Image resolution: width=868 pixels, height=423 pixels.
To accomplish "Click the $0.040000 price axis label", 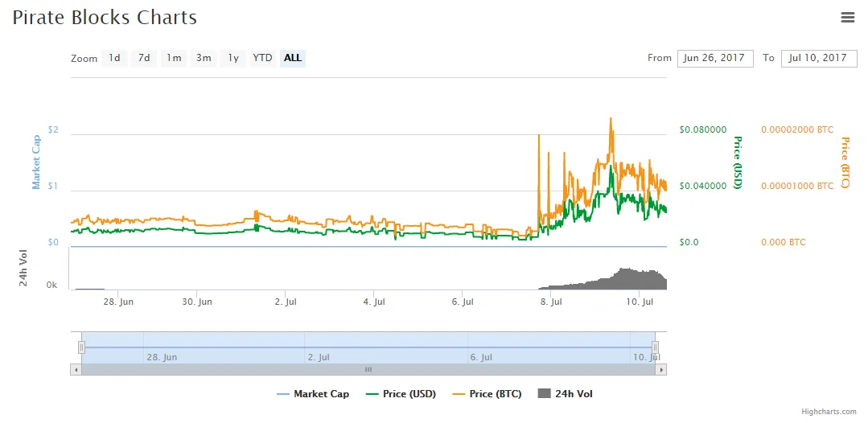I will pyautogui.click(x=703, y=186).
